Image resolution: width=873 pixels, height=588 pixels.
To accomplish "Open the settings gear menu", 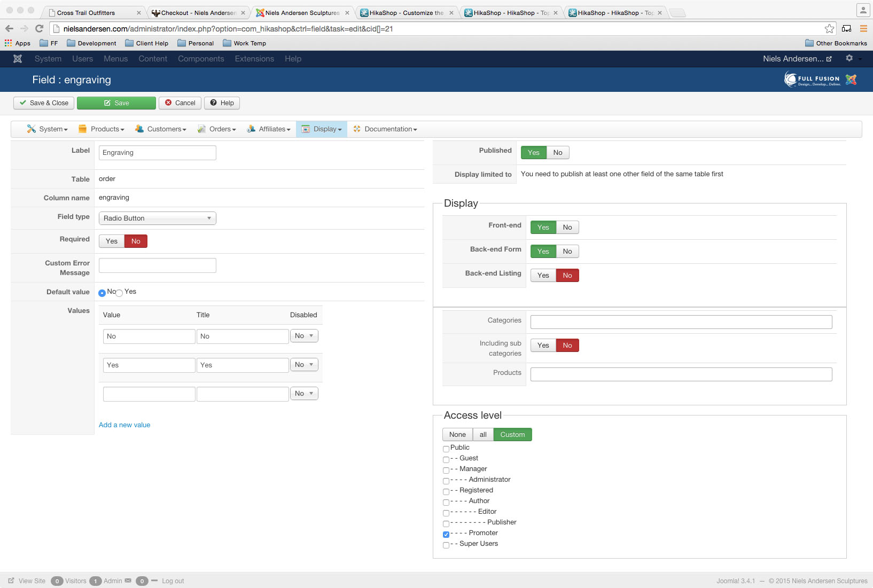I will pos(849,58).
